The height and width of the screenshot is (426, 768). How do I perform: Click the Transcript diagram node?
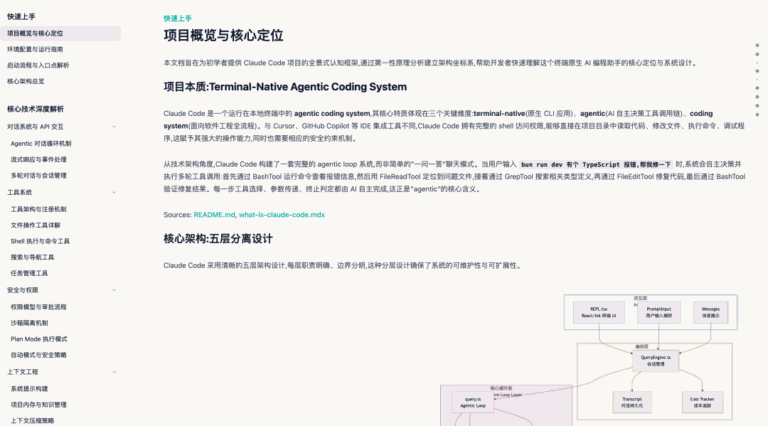click(632, 402)
